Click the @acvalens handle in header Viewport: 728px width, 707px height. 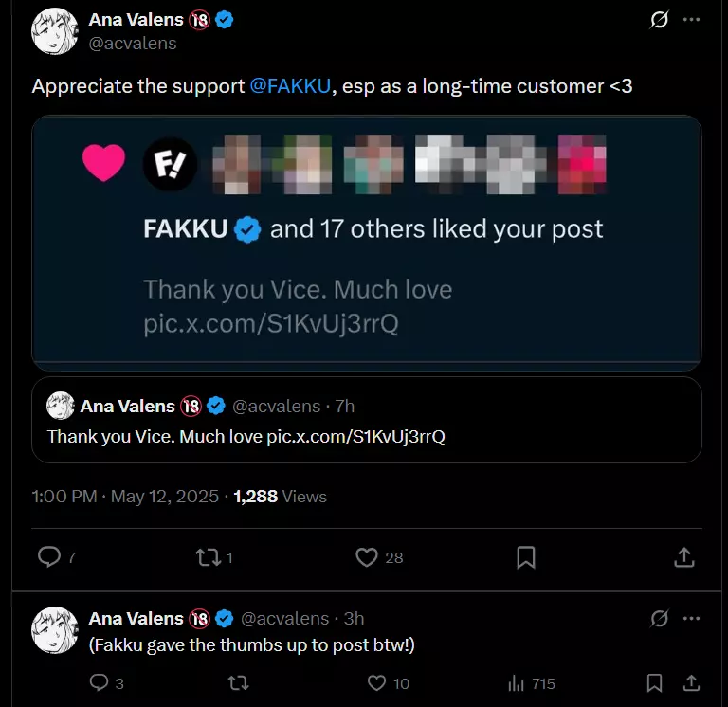click(133, 43)
